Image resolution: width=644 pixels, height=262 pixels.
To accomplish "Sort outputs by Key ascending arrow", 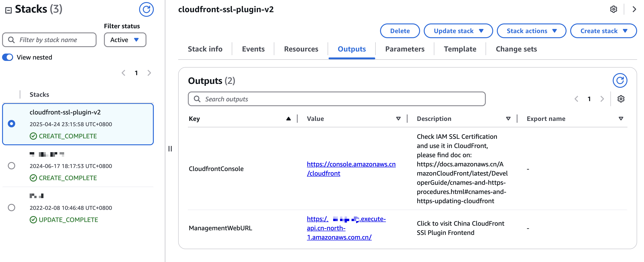I will click(x=289, y=119).
